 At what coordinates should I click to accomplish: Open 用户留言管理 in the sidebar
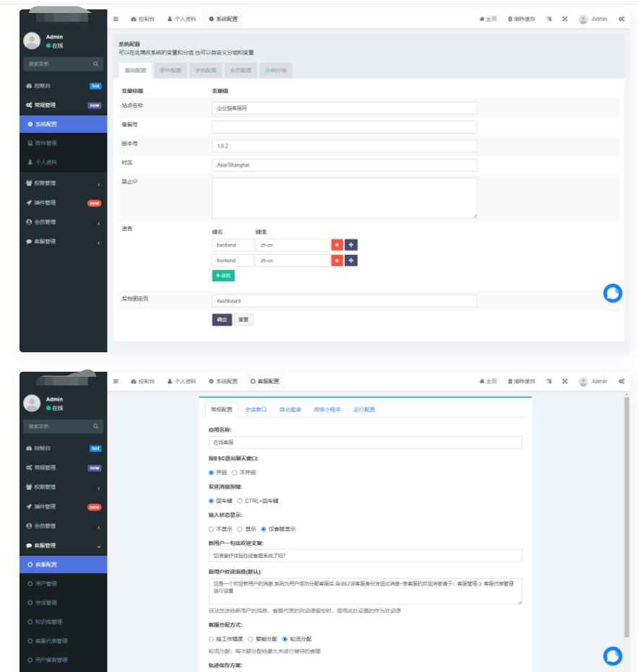point(51,660)
